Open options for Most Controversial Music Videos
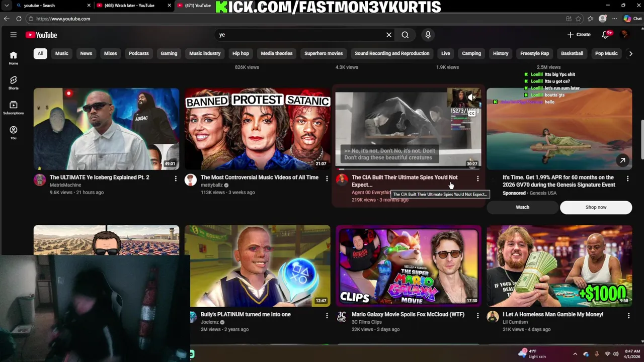644x362 pixels. 327,178
